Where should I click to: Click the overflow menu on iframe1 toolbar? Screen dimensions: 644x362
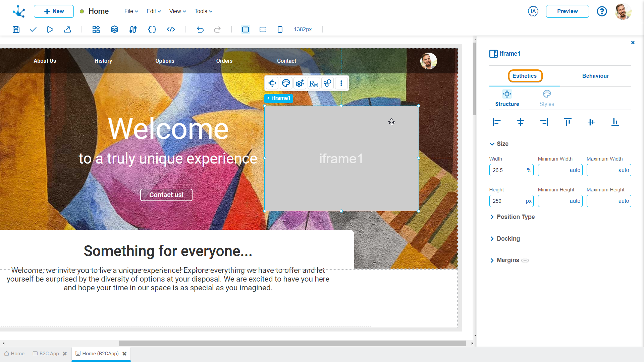341,83
